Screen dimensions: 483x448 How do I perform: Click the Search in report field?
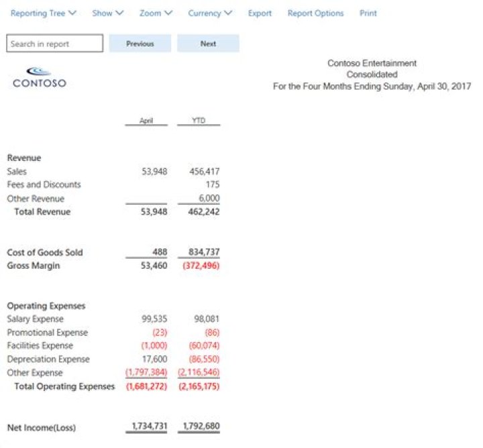55,44
